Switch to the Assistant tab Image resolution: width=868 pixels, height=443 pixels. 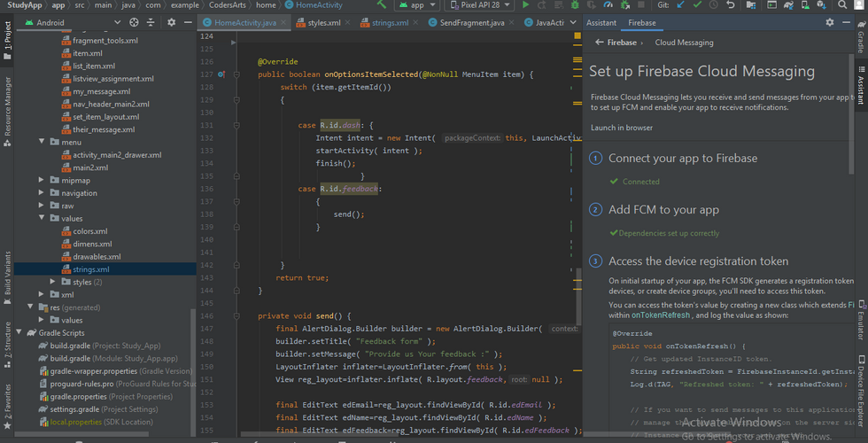[601, 22]
